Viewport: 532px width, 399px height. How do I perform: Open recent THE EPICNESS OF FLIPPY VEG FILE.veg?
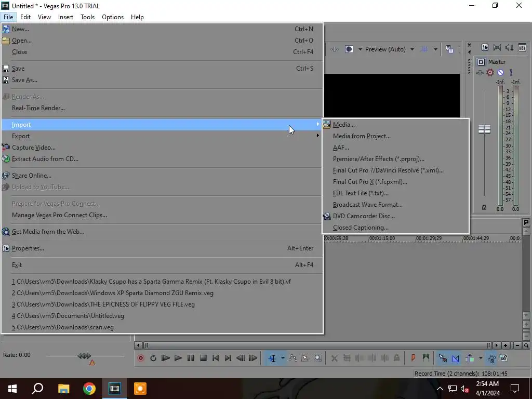point(162,304)
